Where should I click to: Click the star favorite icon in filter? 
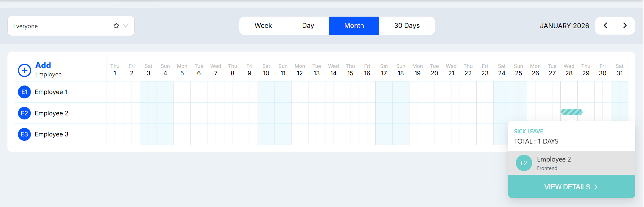[x=116, y=26]
